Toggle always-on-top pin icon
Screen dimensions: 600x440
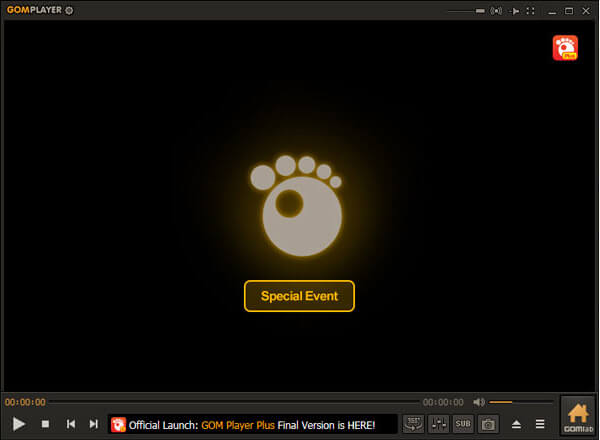(x=514, y=11)
